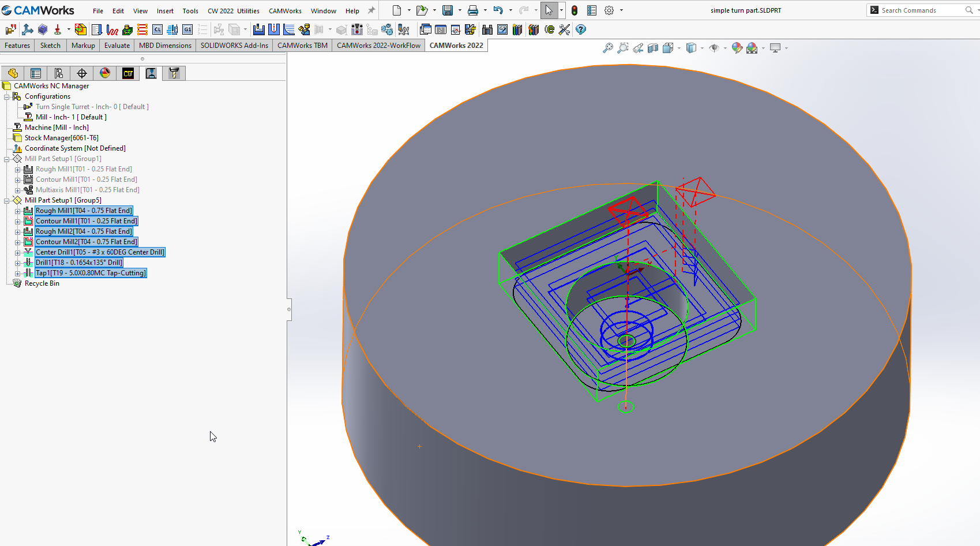Open the View Orientation dropdown arrow

(x=679, y=48)
